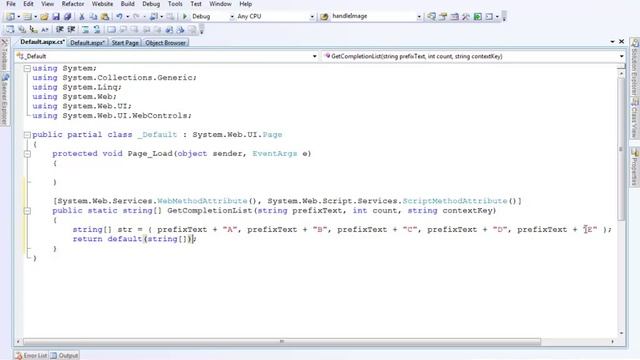Viewport: 640px width, 360px height.
Task: Switch to the Default.aspx tab
Action: (x=87, y=43)
